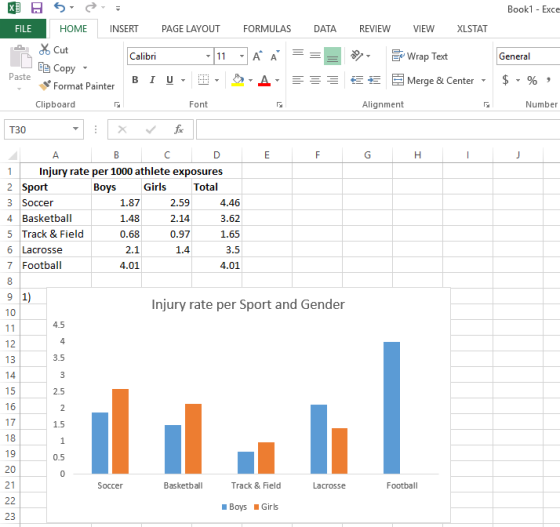Apply red font color A icon
The height and width of the screenshot is (527, 560).
pyautogui.click(x=264, y=80)
